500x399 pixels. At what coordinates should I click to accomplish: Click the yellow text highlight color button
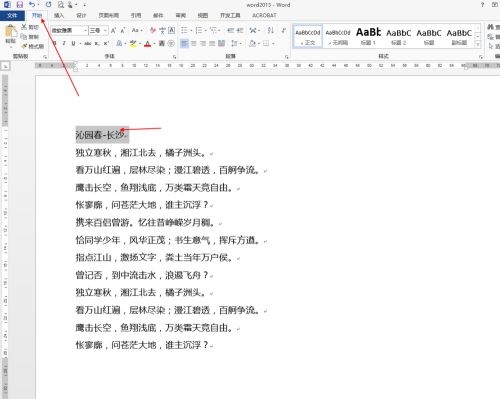point(133,43)
